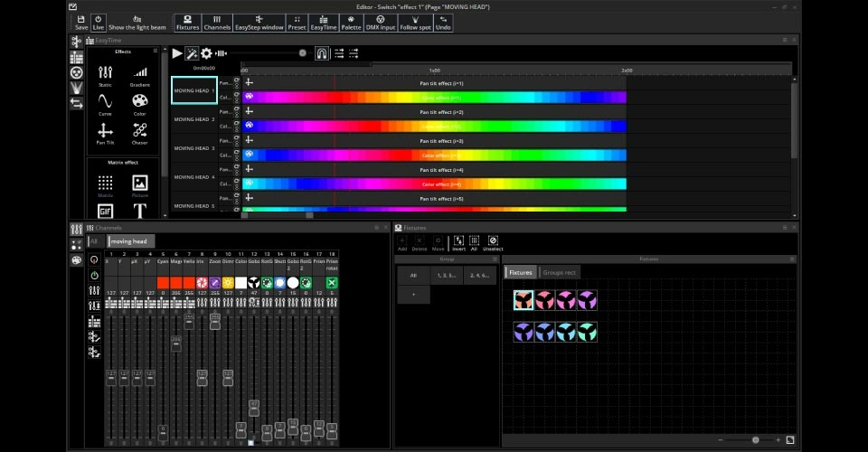
Task: Click the Undo button
Action: (x=443, y=23)
